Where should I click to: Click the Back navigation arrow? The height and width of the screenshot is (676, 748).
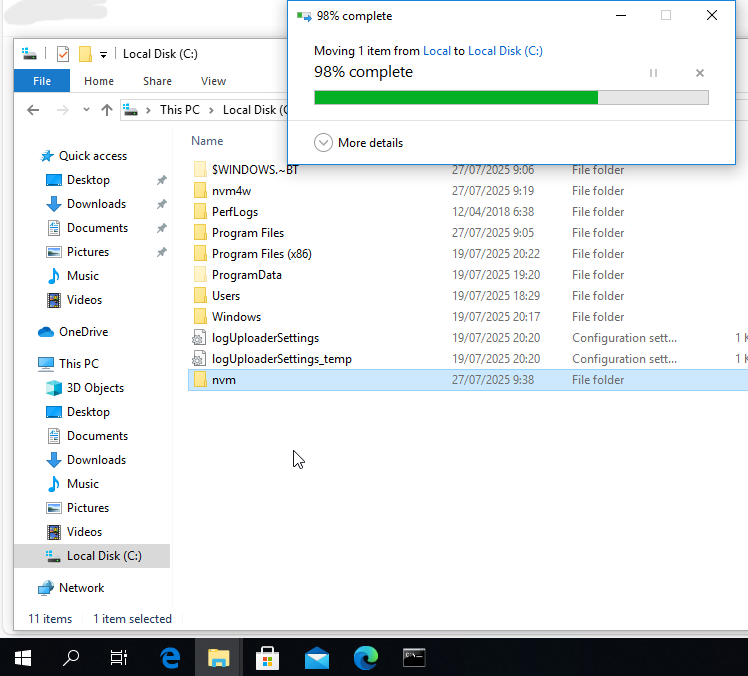point(33,110)
